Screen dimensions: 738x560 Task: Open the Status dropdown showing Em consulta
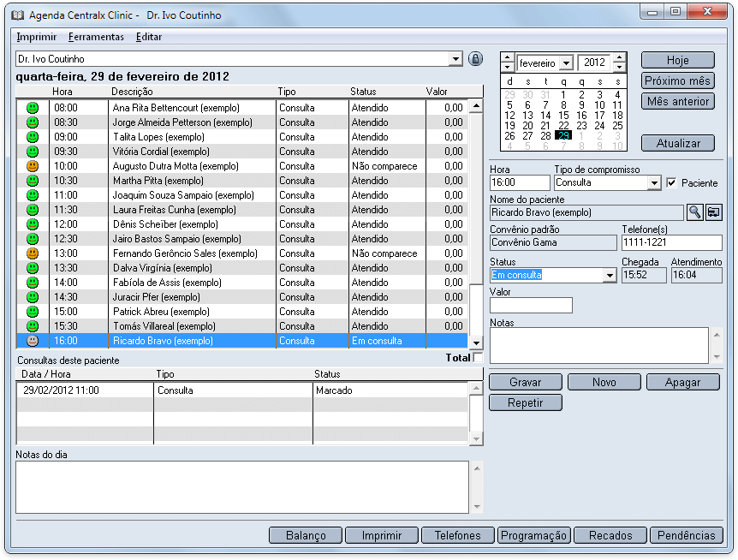point(610,275)
